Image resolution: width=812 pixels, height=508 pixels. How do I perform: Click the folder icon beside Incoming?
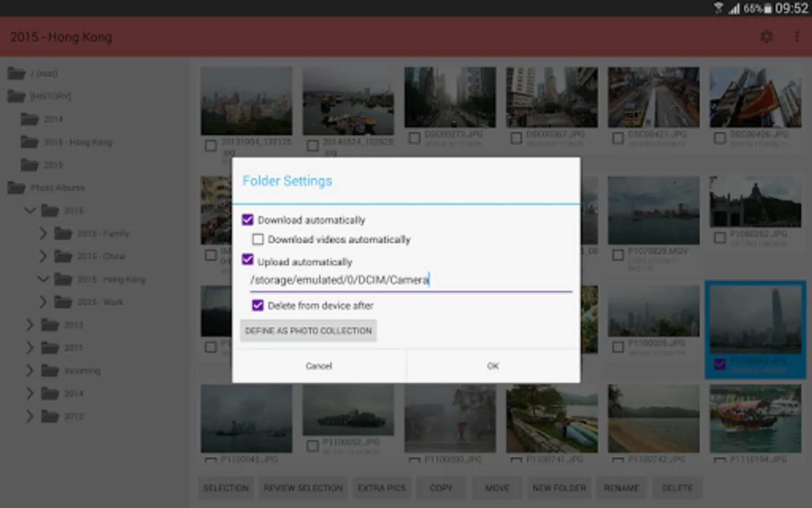tap(50, 370)
